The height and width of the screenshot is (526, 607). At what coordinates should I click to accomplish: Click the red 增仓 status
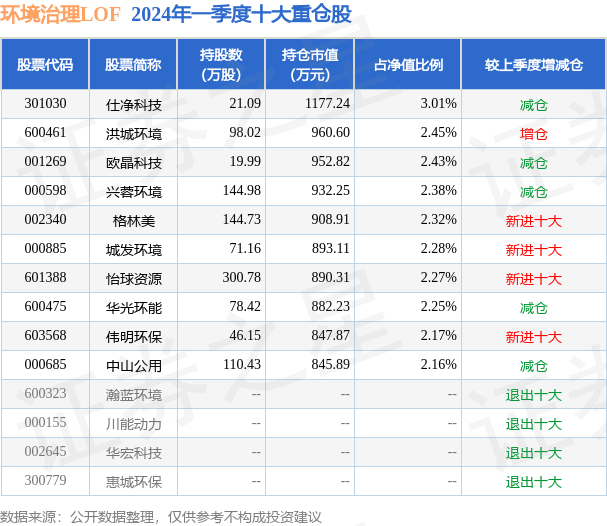click(533, 134)
